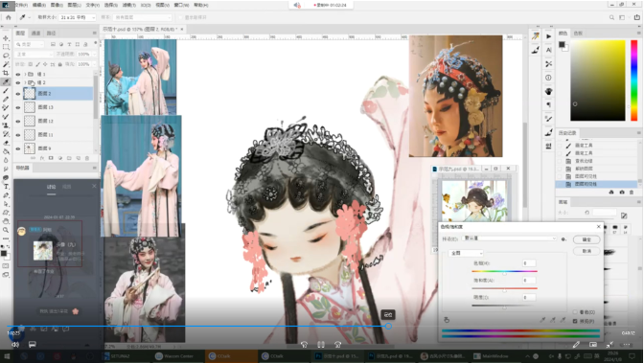Click the search icon at top right
This screenshot has height=363, width=644.
click(611, 17)
